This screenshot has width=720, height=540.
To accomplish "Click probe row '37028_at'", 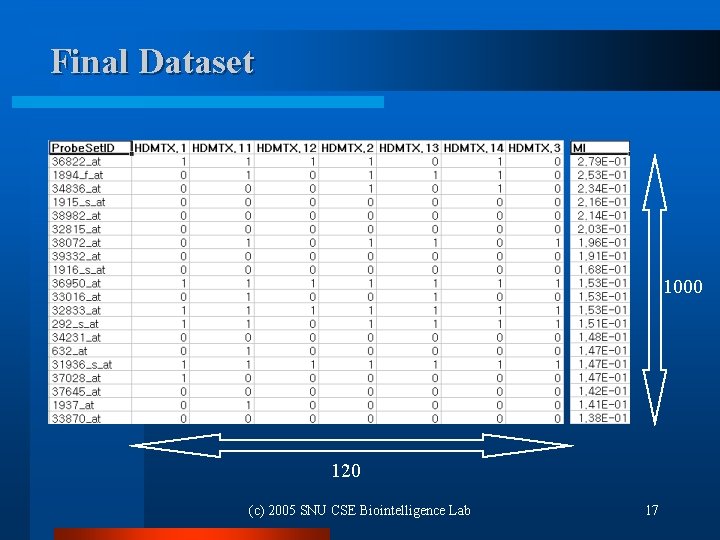I will click(306, 378).
